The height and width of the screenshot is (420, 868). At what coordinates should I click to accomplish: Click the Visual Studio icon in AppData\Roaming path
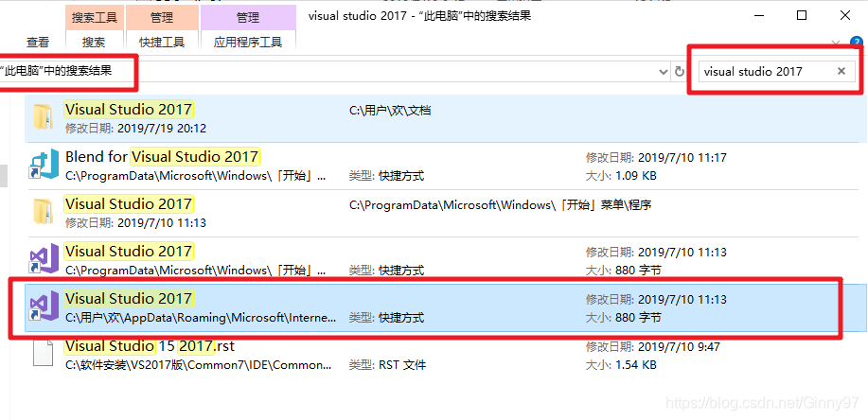click(x=44, y=306)
